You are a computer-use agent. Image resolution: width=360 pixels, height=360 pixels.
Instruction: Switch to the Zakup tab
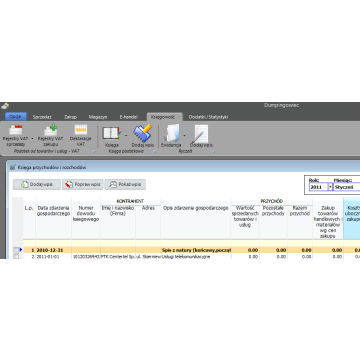tap(70, 117)
